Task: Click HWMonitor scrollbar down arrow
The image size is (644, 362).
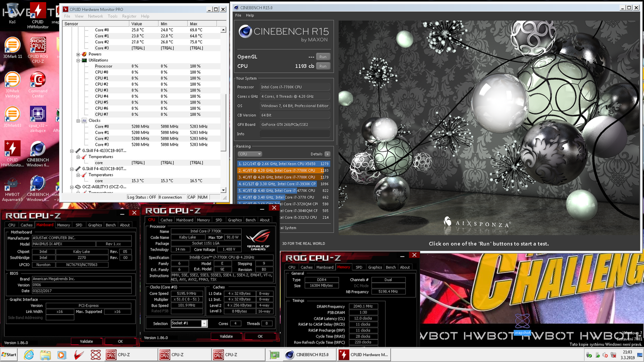Action: pos(223,190)
